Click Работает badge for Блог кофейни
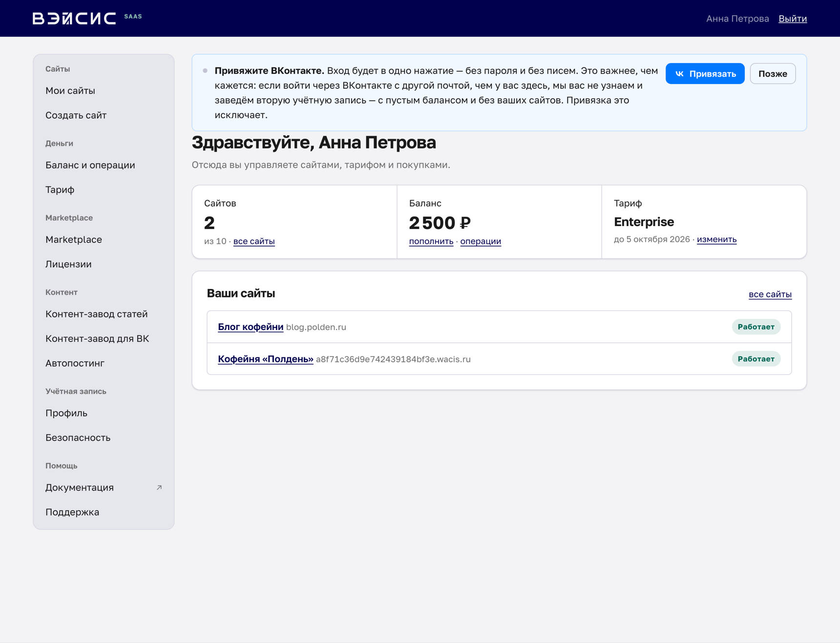The width and height of the screenshot is (840, 643). pos(756,327)
